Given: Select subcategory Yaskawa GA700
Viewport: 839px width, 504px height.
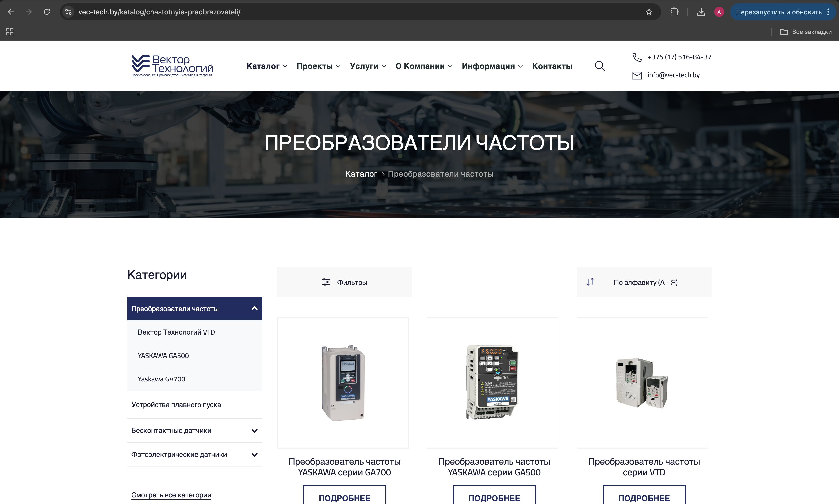Looking at the screenshot, I should (x=161, y=379).
